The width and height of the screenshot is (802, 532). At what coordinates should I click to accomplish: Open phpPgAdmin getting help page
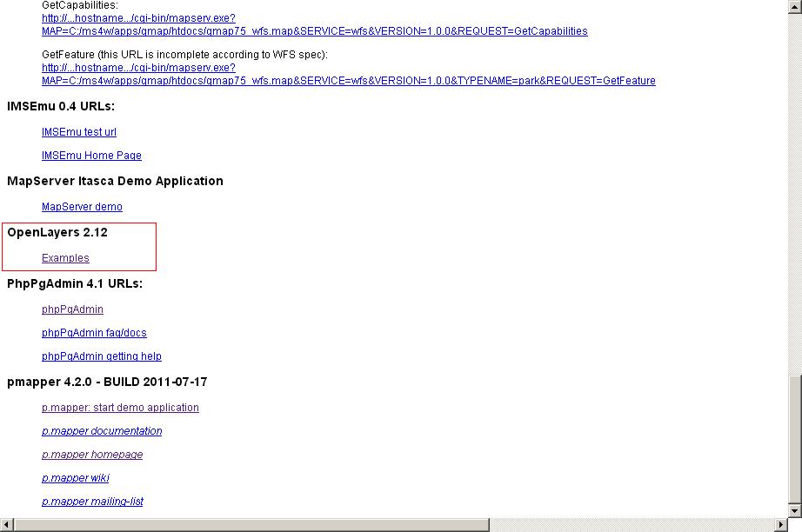(100, 356)
